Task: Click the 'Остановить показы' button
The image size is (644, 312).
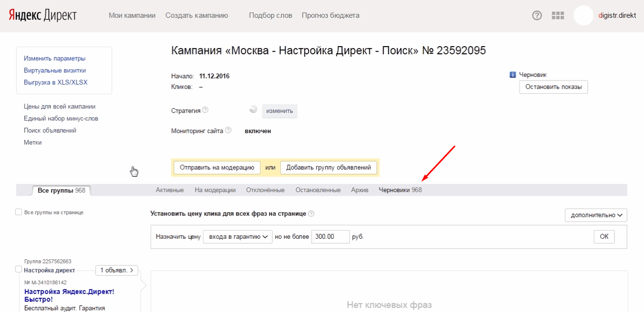Action: click(x=553, y=87)
